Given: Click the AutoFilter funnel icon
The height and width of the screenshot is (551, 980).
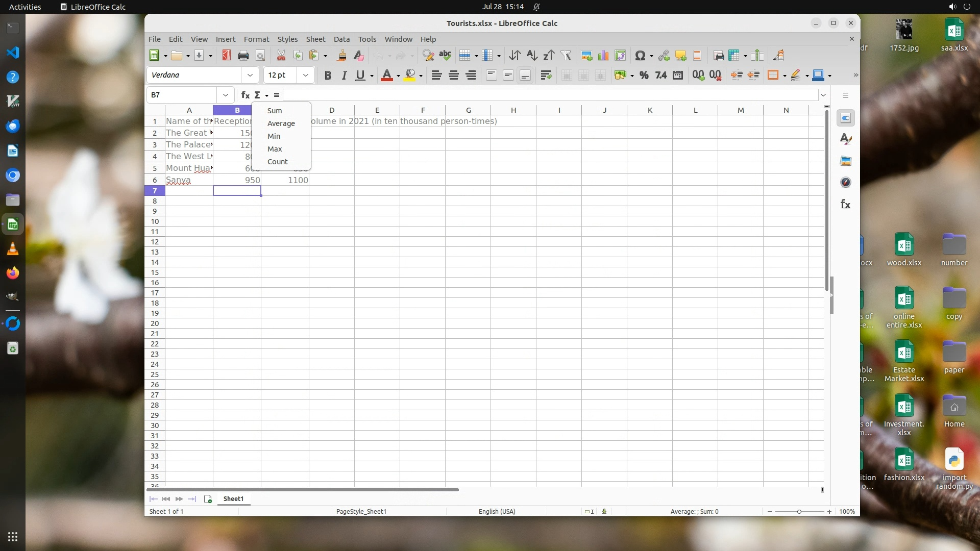Looking at the screenshot, I should [x=566, y=56].
